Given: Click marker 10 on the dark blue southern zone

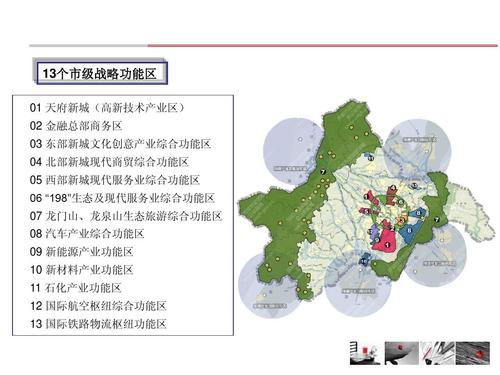Looking at the screenshot, I should (x=364, y=261).
